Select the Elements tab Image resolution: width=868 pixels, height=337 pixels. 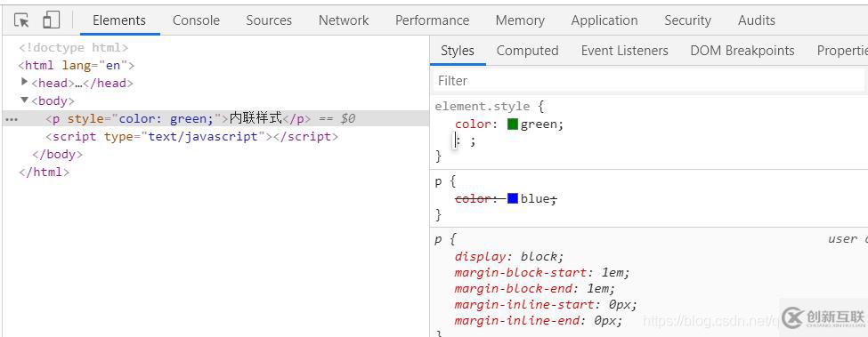coord(119,20)
